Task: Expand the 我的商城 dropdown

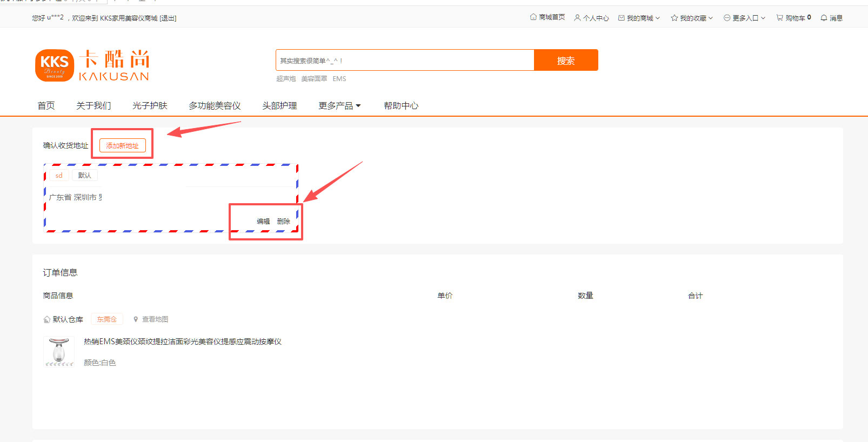Action: coord(639,18)
